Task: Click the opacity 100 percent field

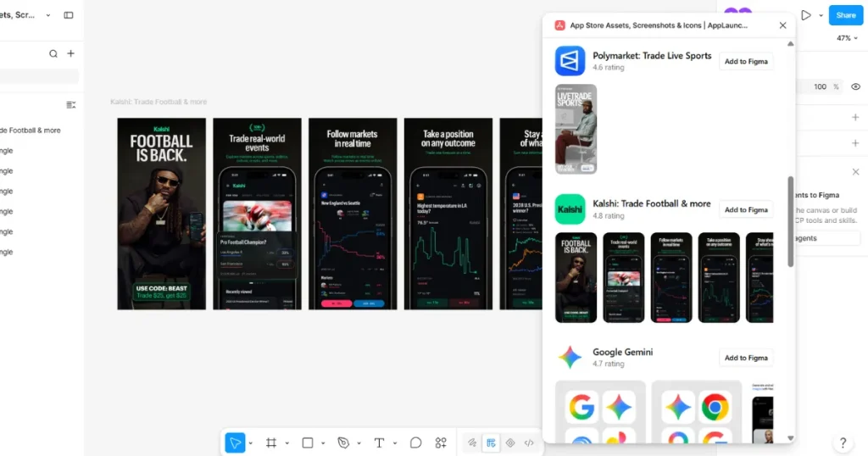Action: point(820,87)
